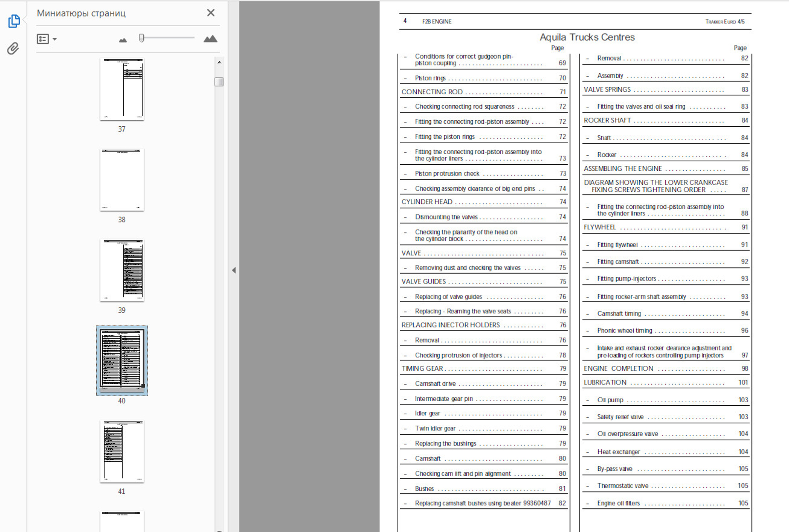
Task: Open the attachments paperclip panel
Action: click(x=13, y=49)
